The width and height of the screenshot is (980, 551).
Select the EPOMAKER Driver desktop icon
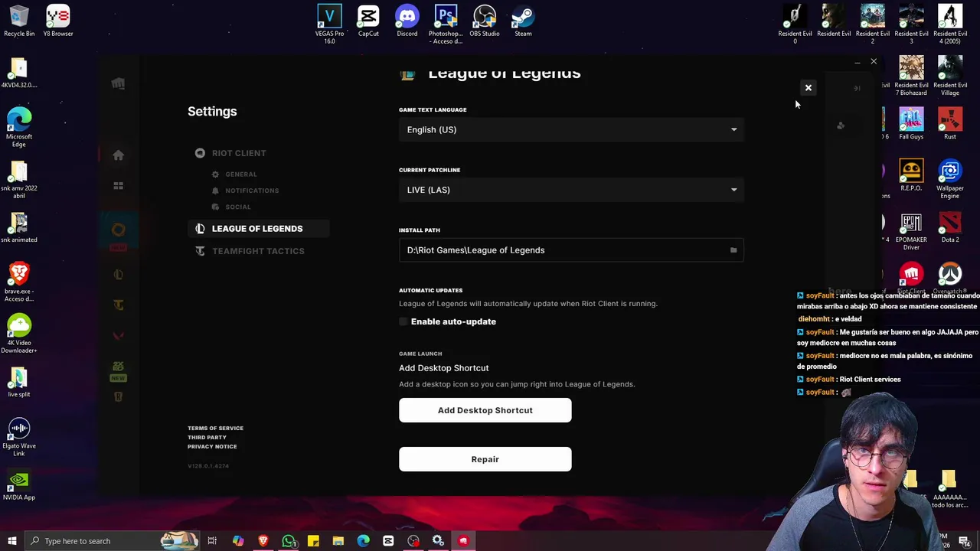(911, 230)
